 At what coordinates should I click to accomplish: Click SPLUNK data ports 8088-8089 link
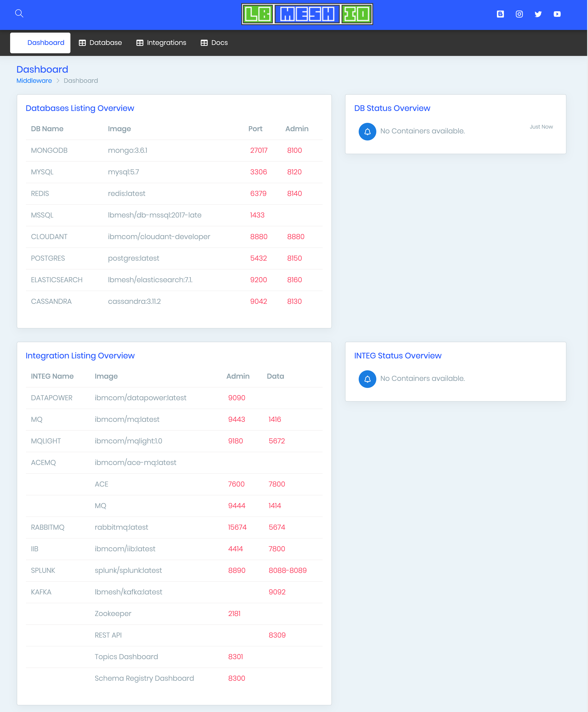point(288,570)
